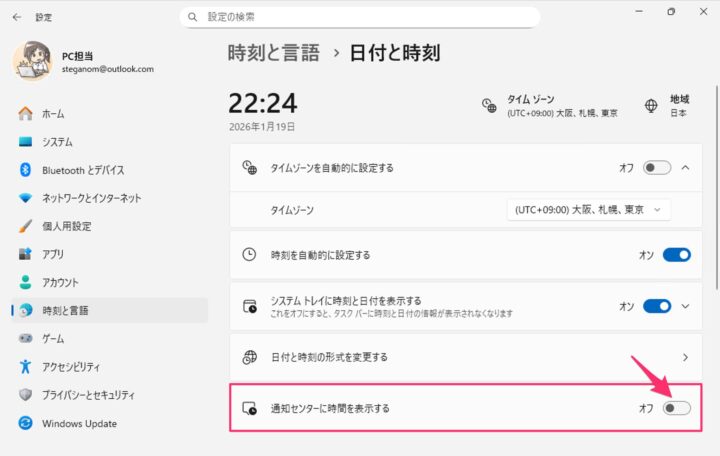Select the プライバシーとセキュリティ shield icon
Screen dimensions: 720x456
click(x=26, y=395)
